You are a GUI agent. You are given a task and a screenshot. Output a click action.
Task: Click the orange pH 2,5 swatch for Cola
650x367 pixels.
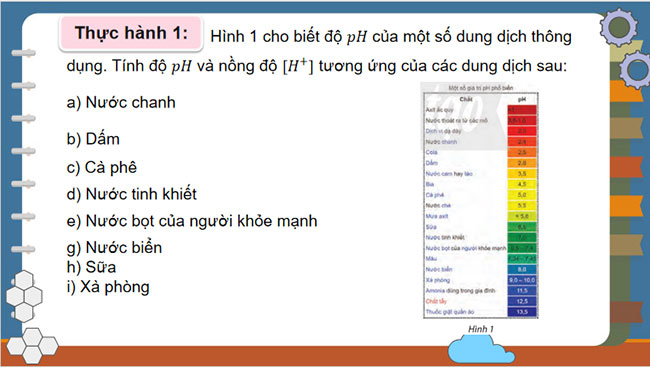[x=522, y=152]
